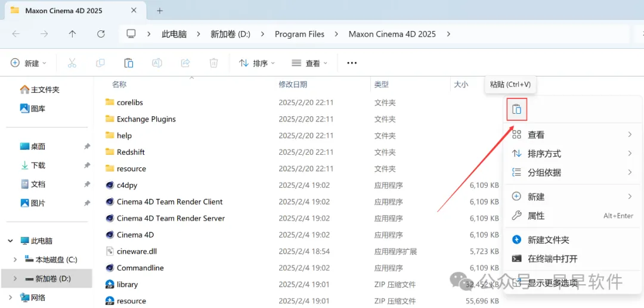Sort by the 名称 column header
Image resolution: width=644 pixels, height=308 pixels.
tap(119, 85)
